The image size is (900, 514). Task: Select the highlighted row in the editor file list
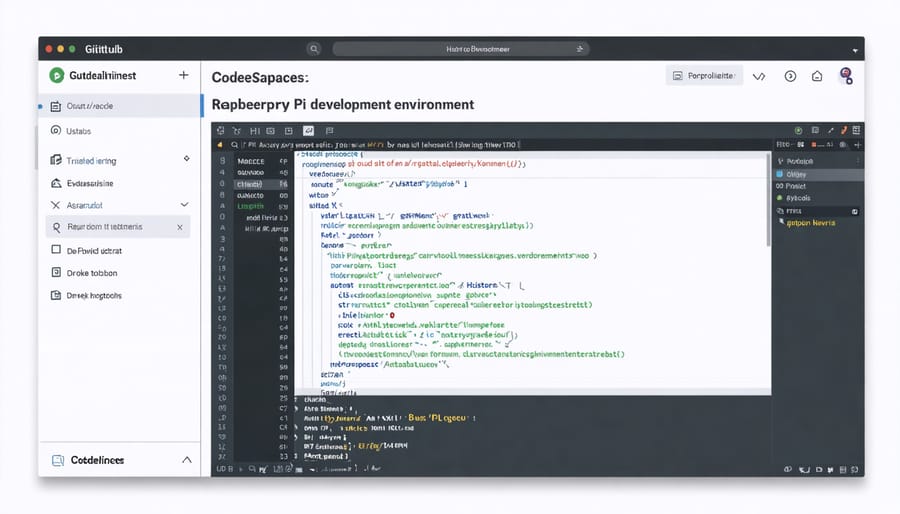[261, 184]
